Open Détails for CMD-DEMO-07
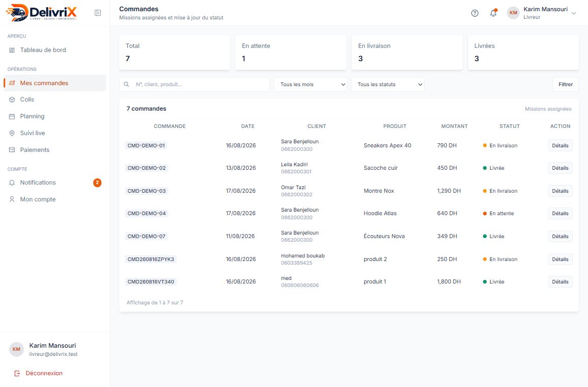Image resolution: width=588 pixels, height=387 pixels. coord(560,237)
